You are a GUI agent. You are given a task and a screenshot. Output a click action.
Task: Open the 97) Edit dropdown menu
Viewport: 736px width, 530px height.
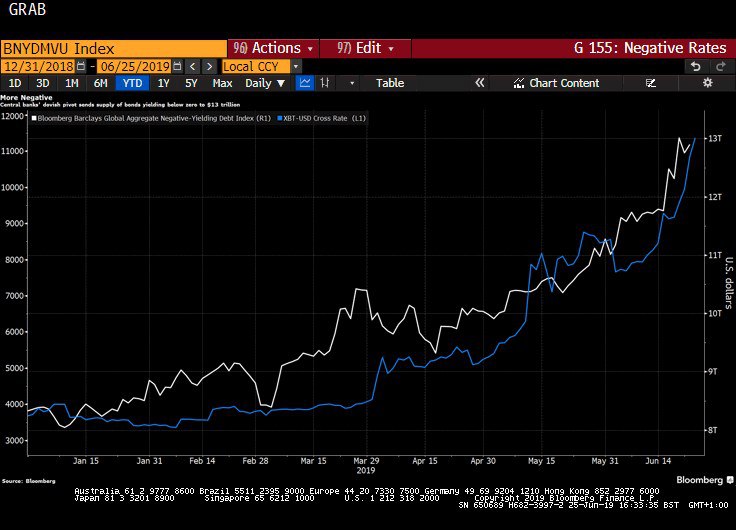pos(365,48)
